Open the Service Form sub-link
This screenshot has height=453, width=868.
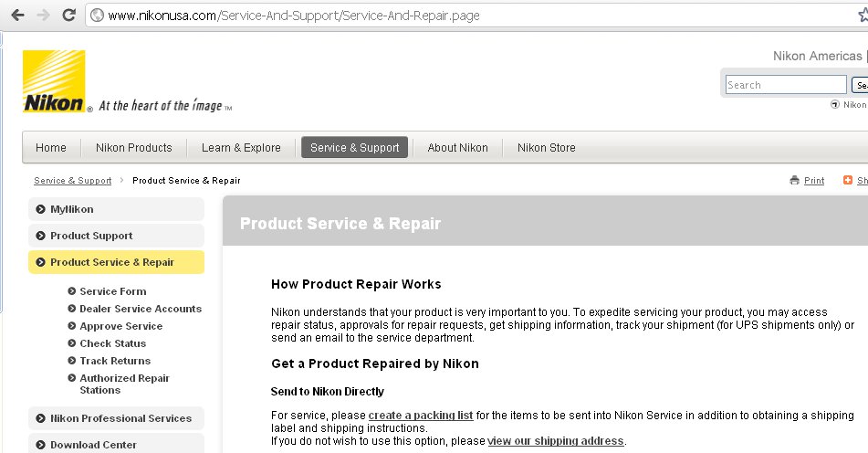click(x=113, y=291)
